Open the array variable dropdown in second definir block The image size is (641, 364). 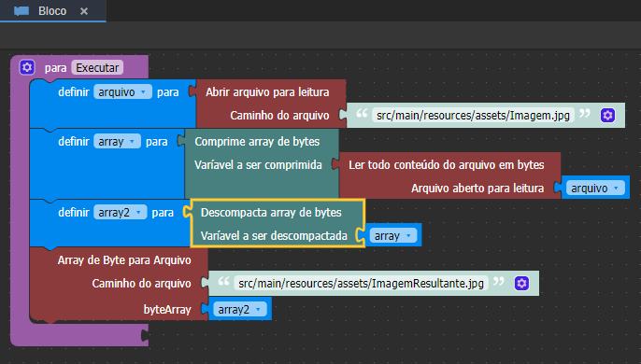[117, 141]
